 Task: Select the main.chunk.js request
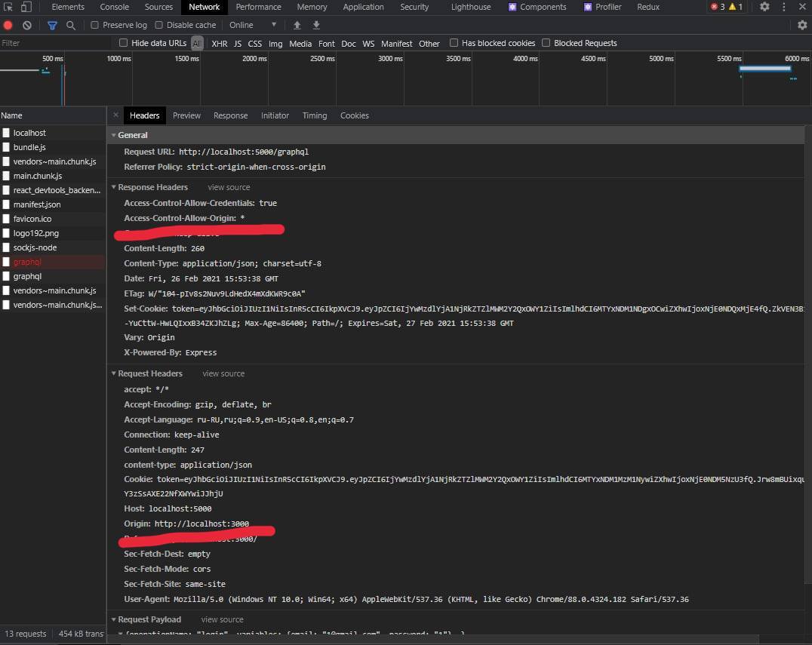pyautogui.click(x=53, y=176)
